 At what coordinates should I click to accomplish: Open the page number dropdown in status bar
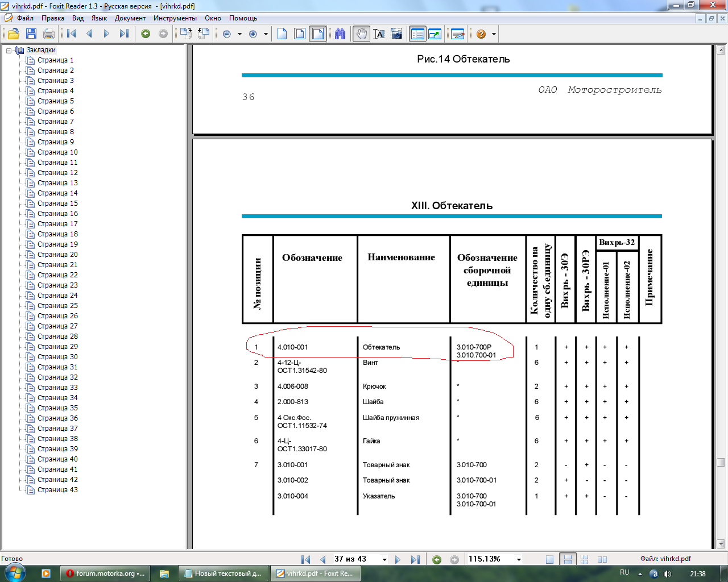pos(384,559)
